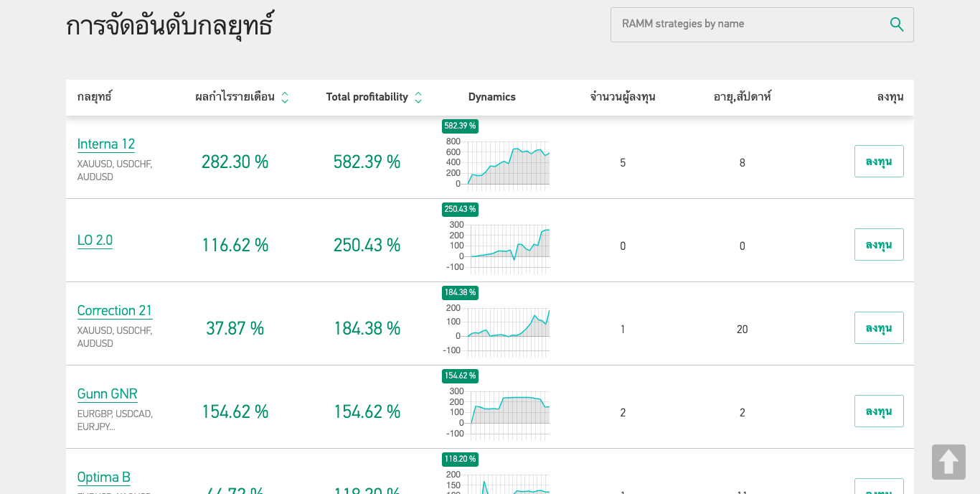Click the 582.39 % chart badge

(460, 126)
